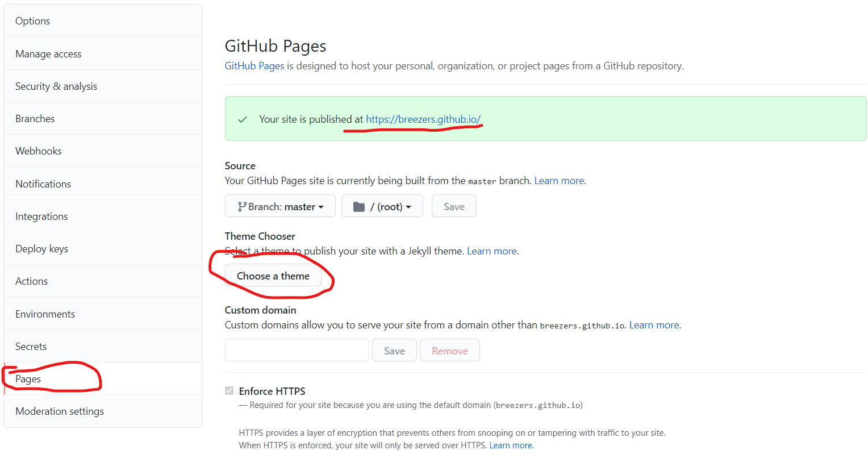Click the Choose a theme button
Image resolution: width=868 pixels, height=471 pixels.
(273, 276)
